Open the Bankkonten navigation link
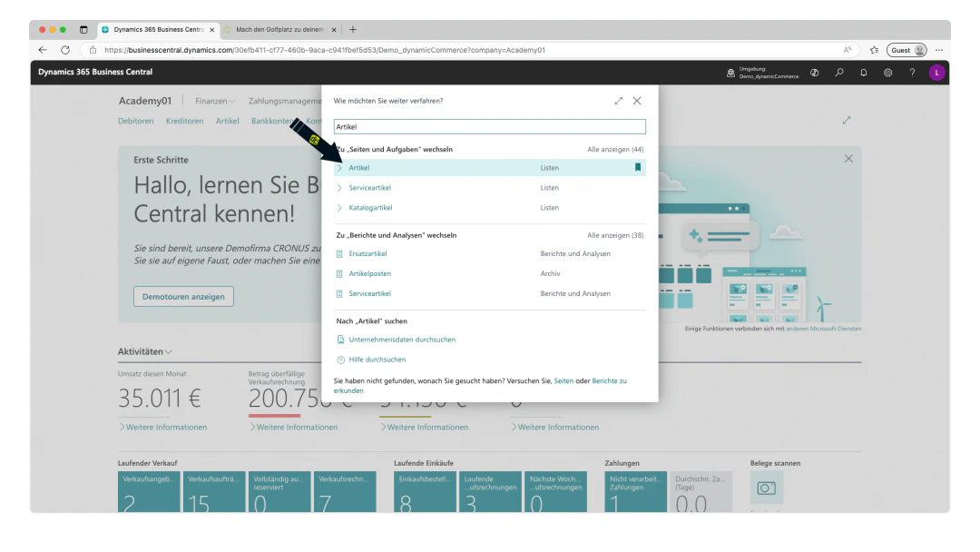980x552 pixels. click(272, 121)
